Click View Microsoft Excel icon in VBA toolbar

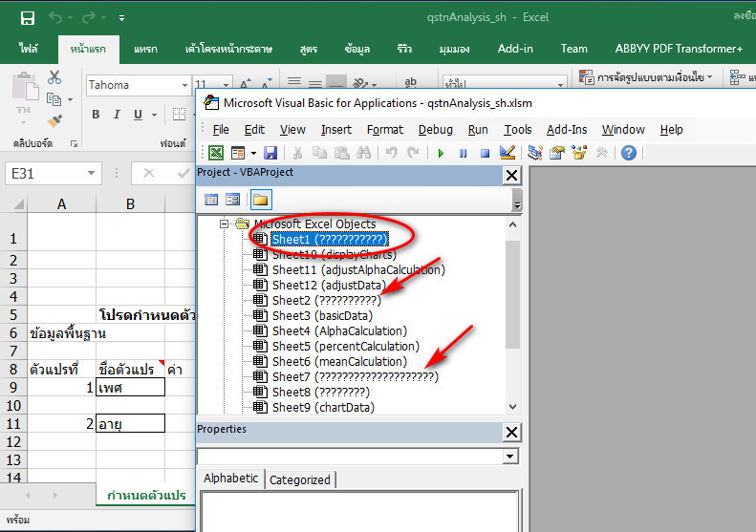pos(215,153)
